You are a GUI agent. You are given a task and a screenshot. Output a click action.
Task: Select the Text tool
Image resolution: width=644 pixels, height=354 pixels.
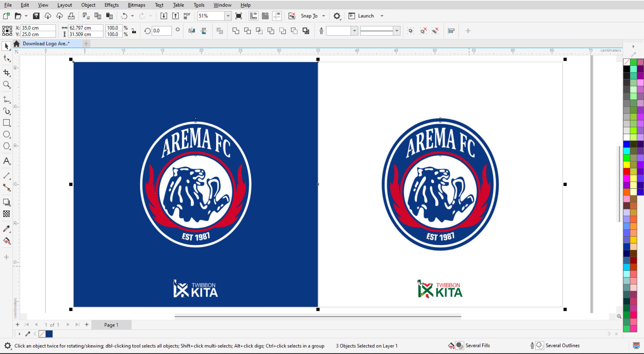[x=6, y=161]
